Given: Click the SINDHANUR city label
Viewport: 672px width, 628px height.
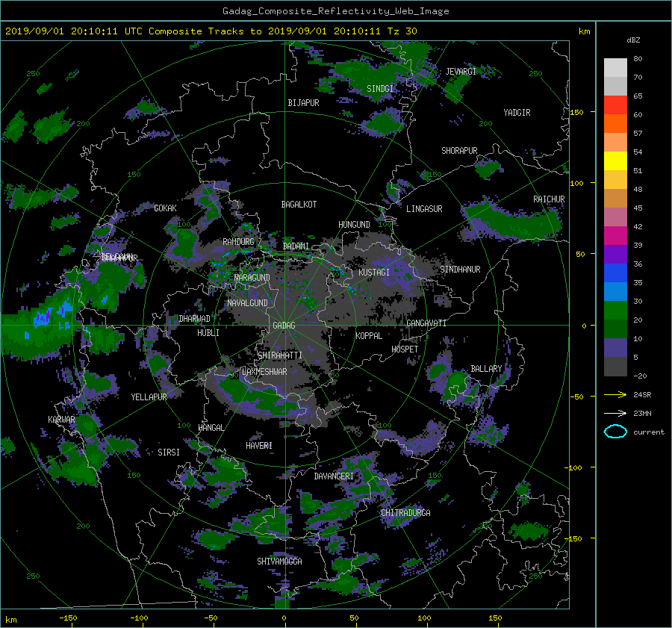Looking at the screenshot, I should 460,270.
